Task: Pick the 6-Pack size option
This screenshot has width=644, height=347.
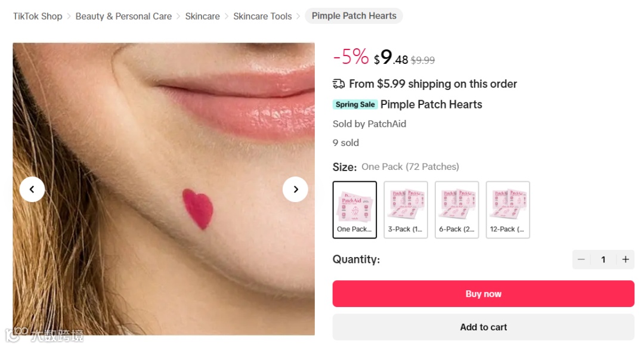Action: 457,210
